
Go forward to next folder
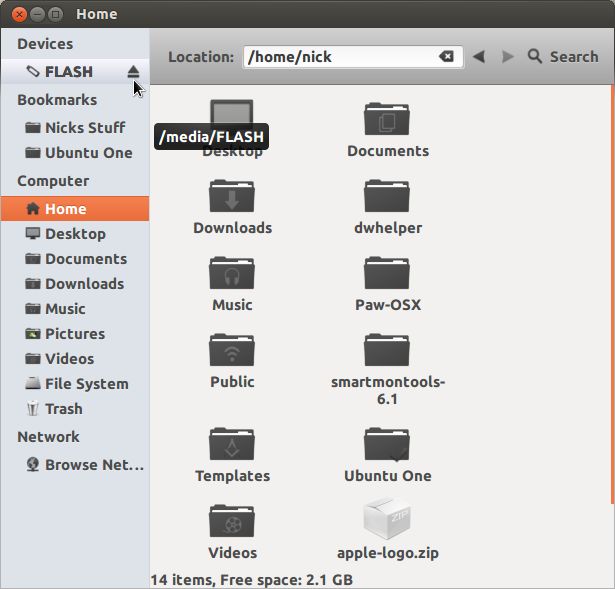coord(508,56)
